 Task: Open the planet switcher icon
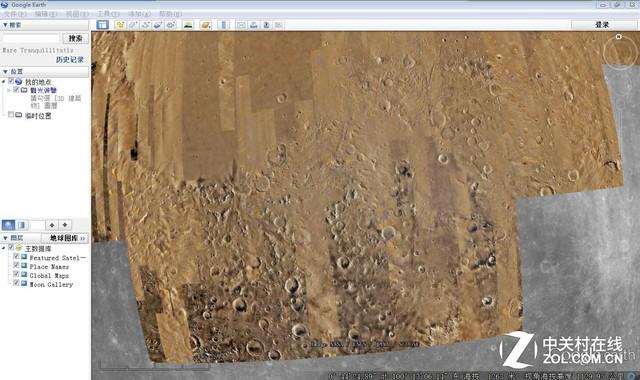pos(206,25)
